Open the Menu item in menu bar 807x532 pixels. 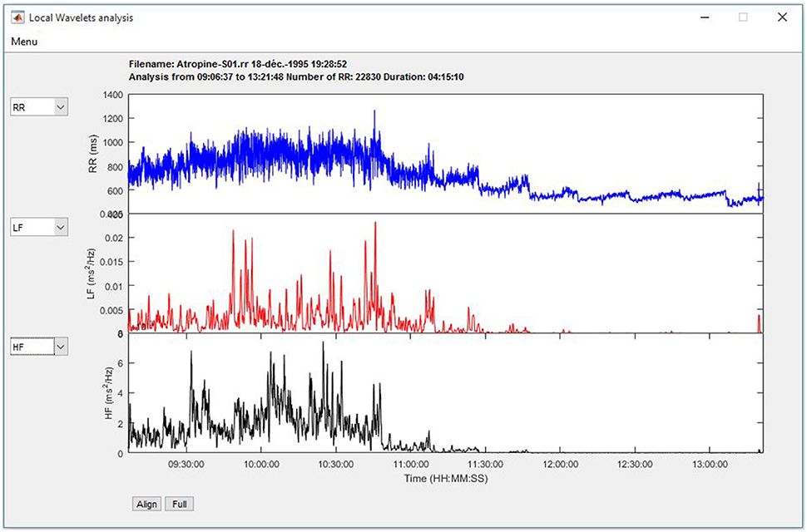[x=24, y=42]
